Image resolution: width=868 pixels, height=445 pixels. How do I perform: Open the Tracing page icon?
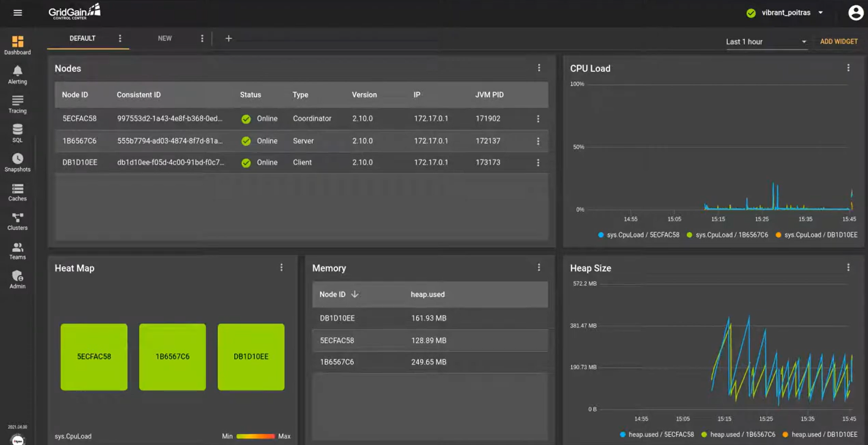tap(17, 104)
